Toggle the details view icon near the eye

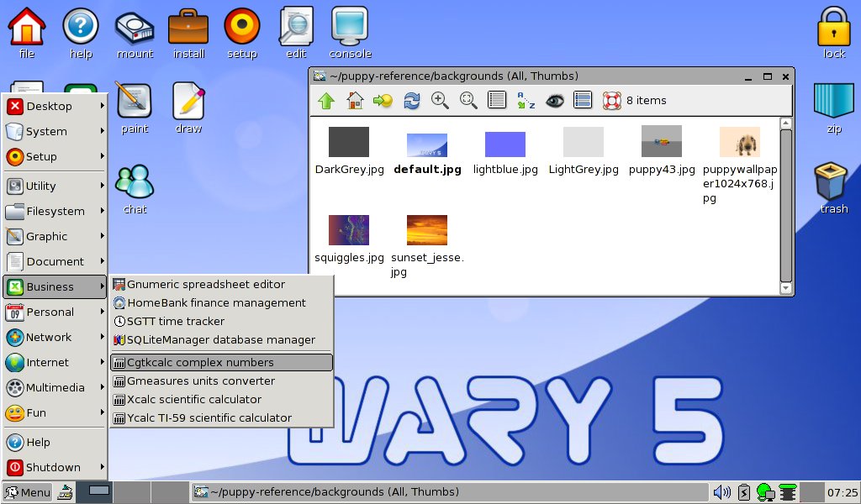582,100
